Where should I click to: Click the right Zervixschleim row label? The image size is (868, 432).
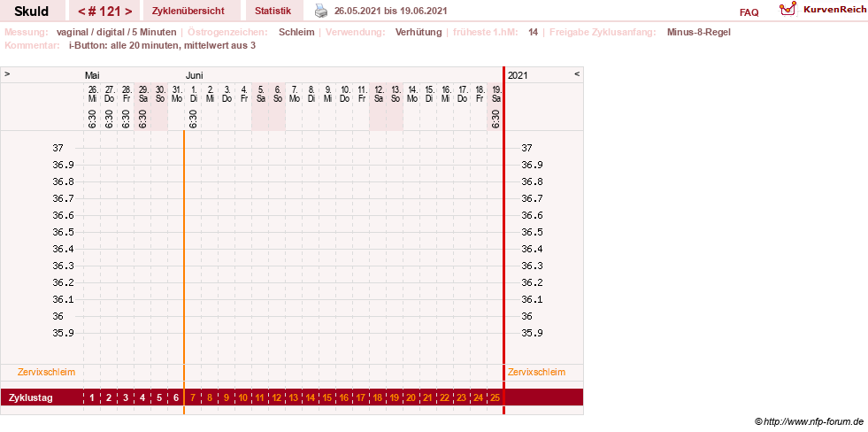536,372
